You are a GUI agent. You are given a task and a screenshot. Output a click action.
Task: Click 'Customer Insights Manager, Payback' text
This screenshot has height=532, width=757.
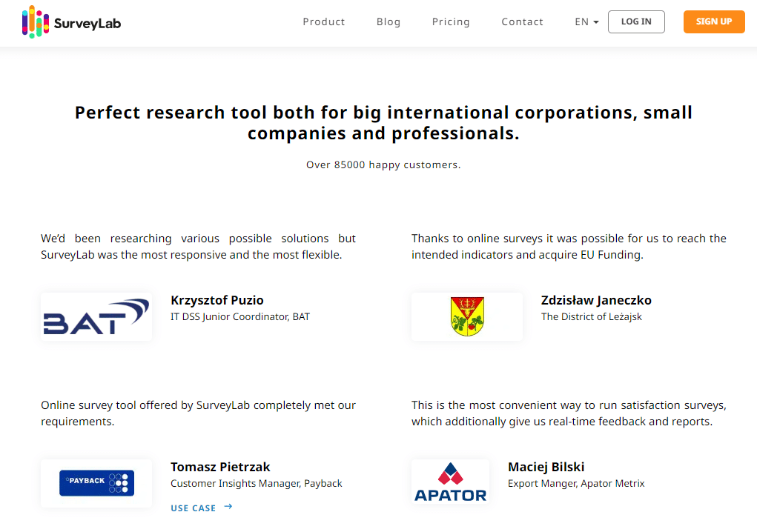[x=257, y=484]
